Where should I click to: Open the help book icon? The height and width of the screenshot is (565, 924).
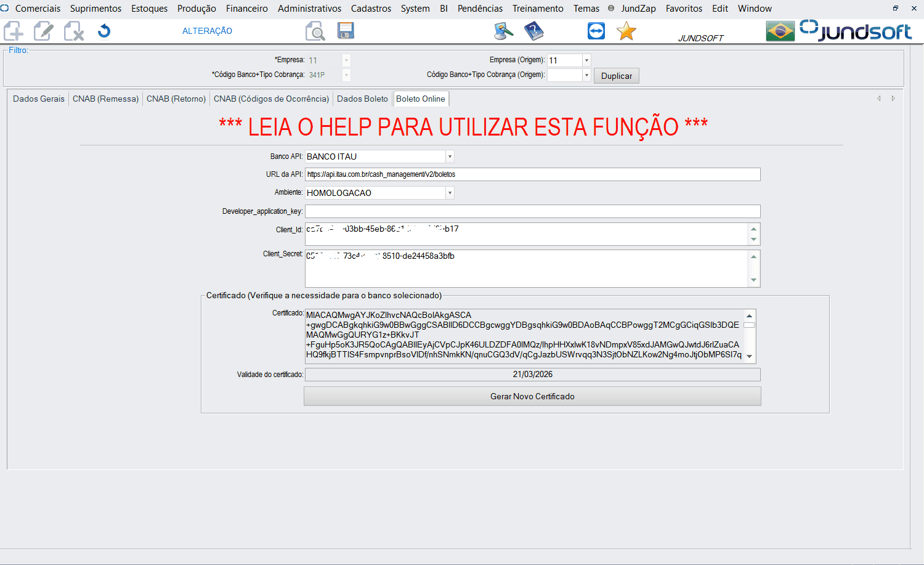(x=533, y=31)
